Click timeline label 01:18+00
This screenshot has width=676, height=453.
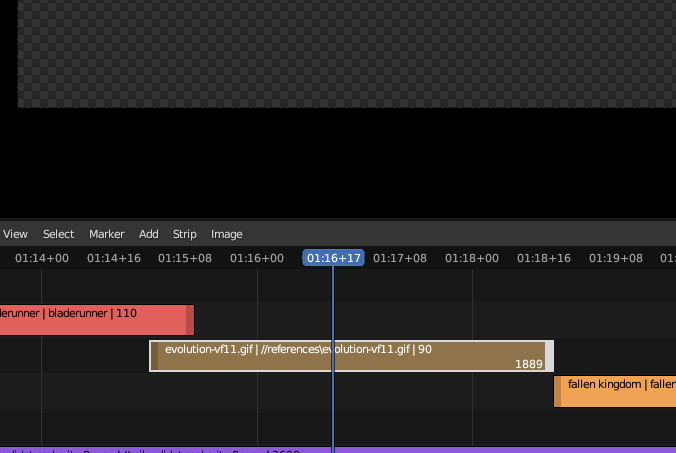coord(472,258)
